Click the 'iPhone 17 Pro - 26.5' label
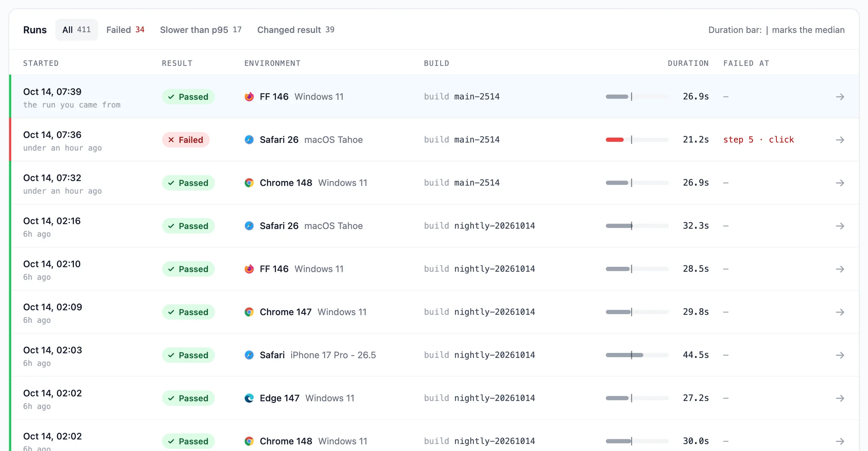The width and height of the screenshot is (868, 451). [333, 355]
